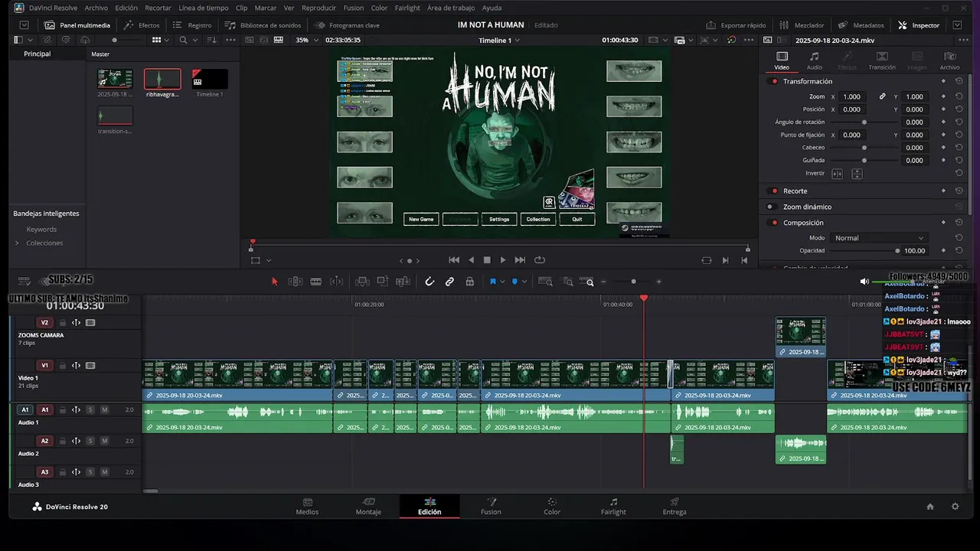Switch to the Entrega page tab
This screenshot has height=551, width=980.
pyautogui.click(x=675, y=506)
